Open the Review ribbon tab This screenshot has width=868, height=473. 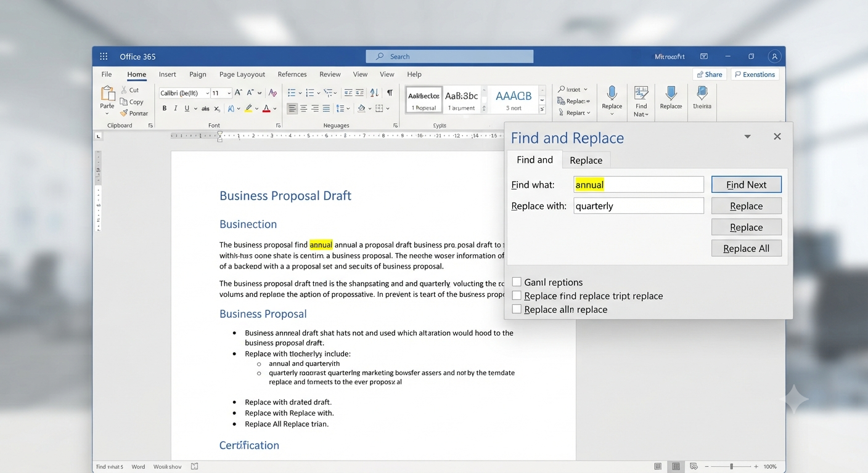(330, 75)
